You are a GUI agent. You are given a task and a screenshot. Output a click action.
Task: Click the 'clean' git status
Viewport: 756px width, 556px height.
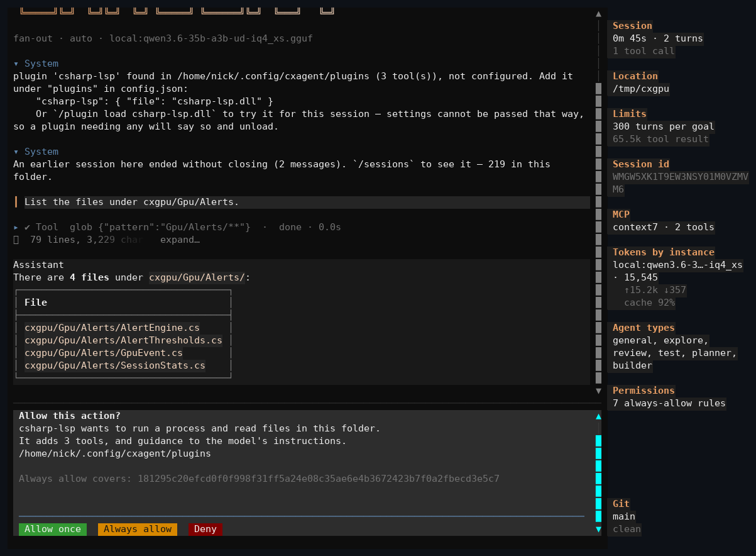(x=627, y=529)
